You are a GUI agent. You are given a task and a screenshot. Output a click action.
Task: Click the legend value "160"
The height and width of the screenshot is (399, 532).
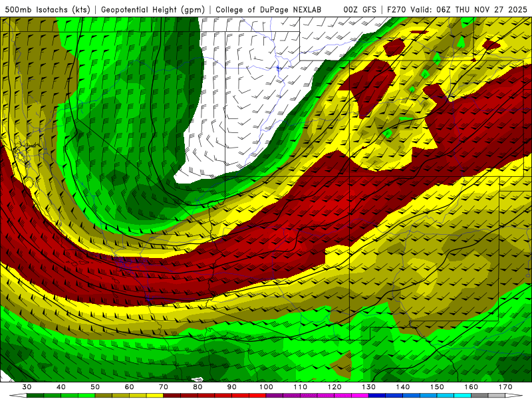click(471, 387)
